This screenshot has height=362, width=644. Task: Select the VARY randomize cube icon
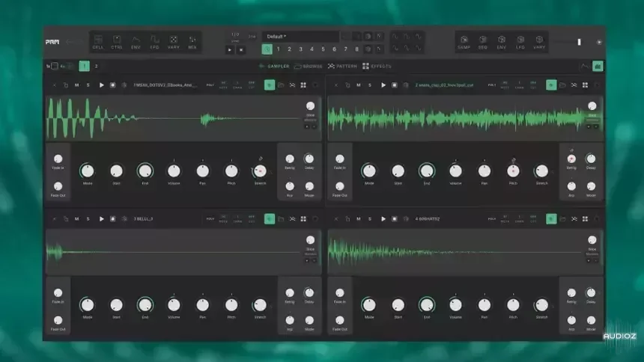coord(539,42)
